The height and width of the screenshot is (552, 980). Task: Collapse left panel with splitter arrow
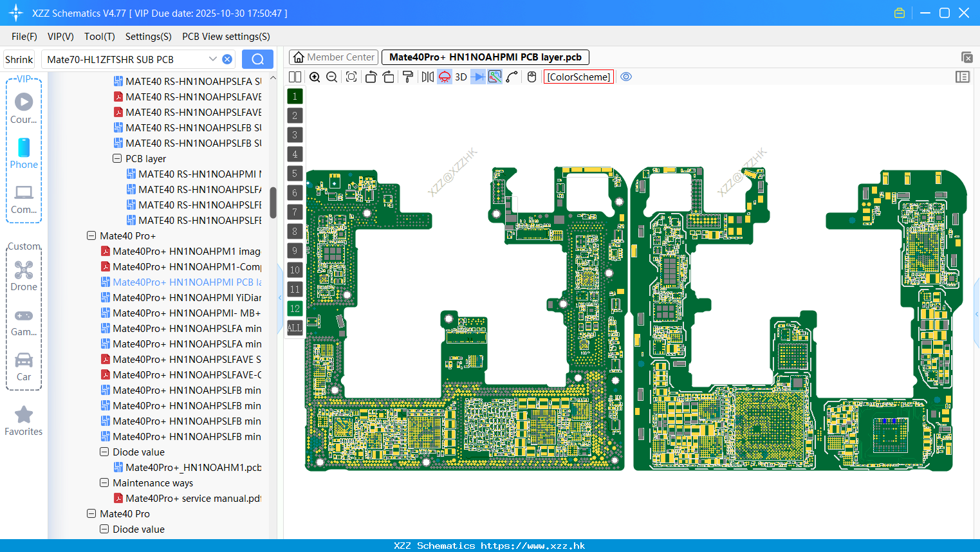(280, 297)
